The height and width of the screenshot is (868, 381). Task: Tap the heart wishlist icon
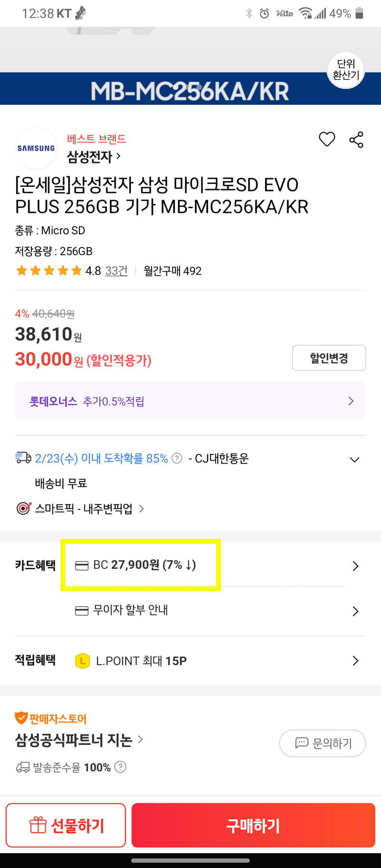(327, 139)
